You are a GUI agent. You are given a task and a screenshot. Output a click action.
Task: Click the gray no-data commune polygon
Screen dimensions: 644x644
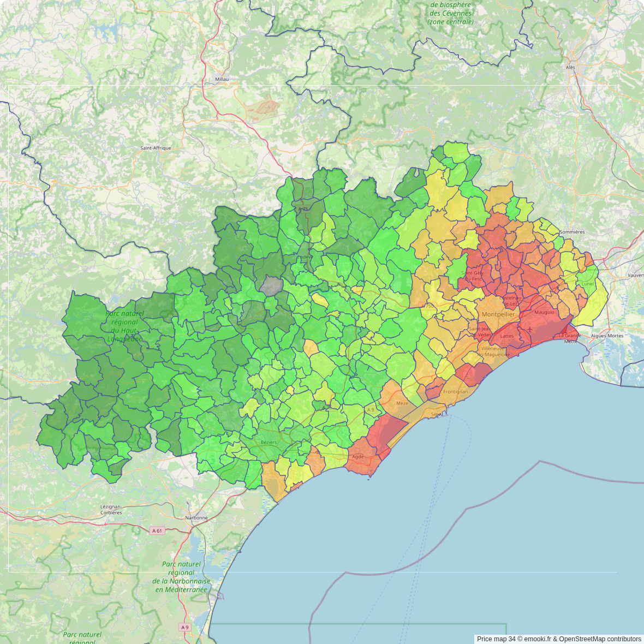(x=271, y=285)
